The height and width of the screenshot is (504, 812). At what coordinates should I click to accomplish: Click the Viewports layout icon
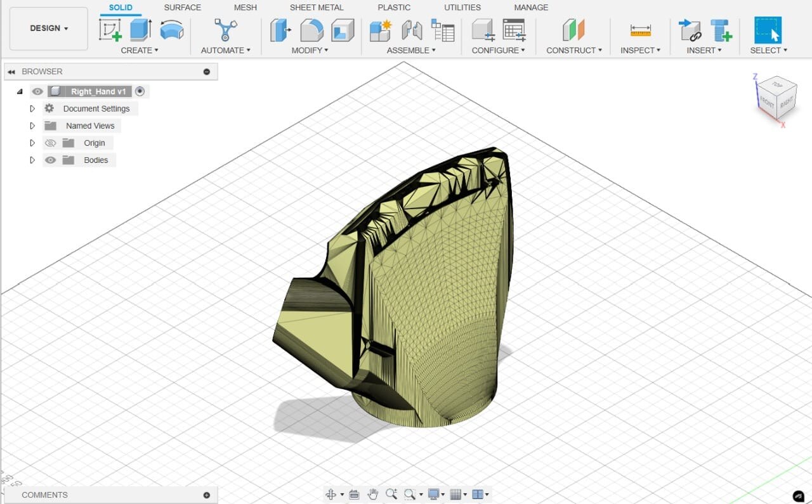click(x=478, y=494)
